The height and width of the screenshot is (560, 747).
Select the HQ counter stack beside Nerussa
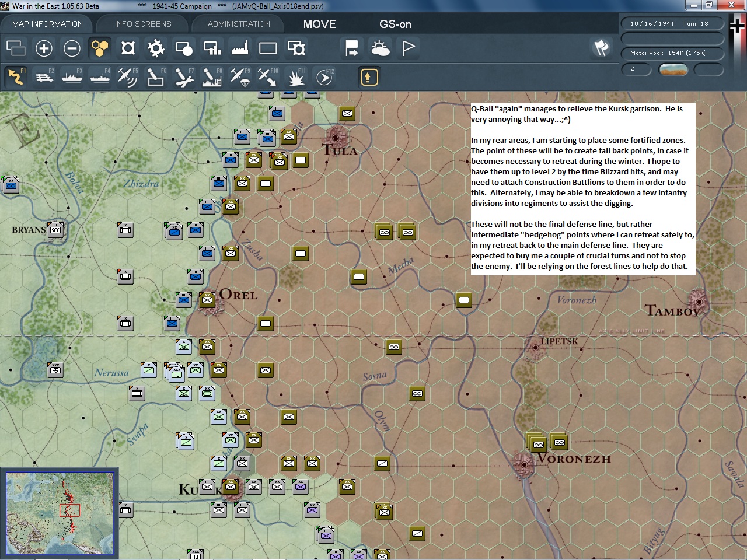pos(174,372)
